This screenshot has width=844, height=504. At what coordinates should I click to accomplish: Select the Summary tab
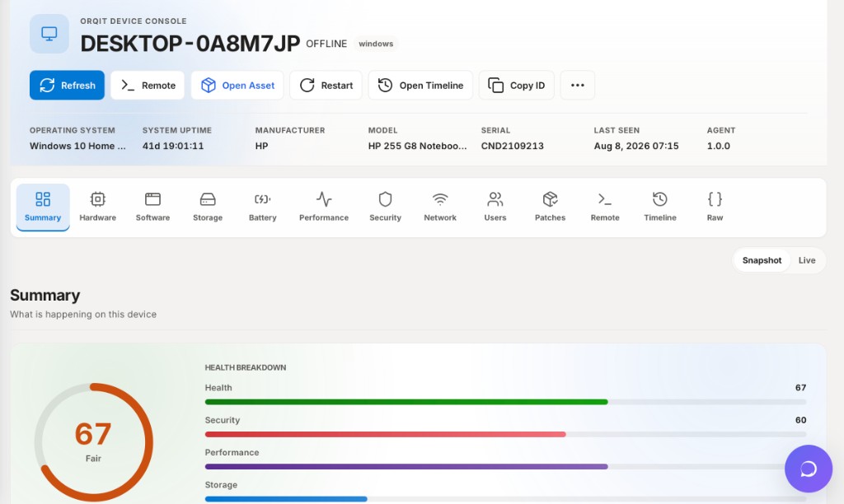click(43, 207)
